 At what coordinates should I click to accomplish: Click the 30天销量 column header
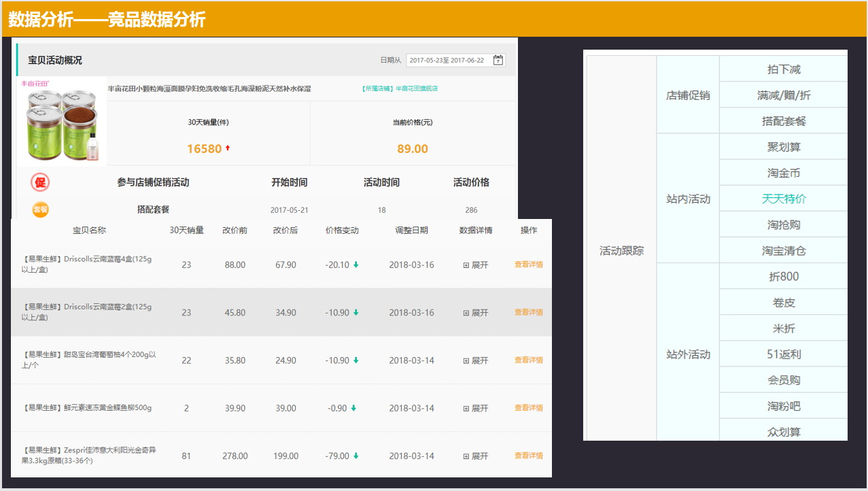click(187, 230)
